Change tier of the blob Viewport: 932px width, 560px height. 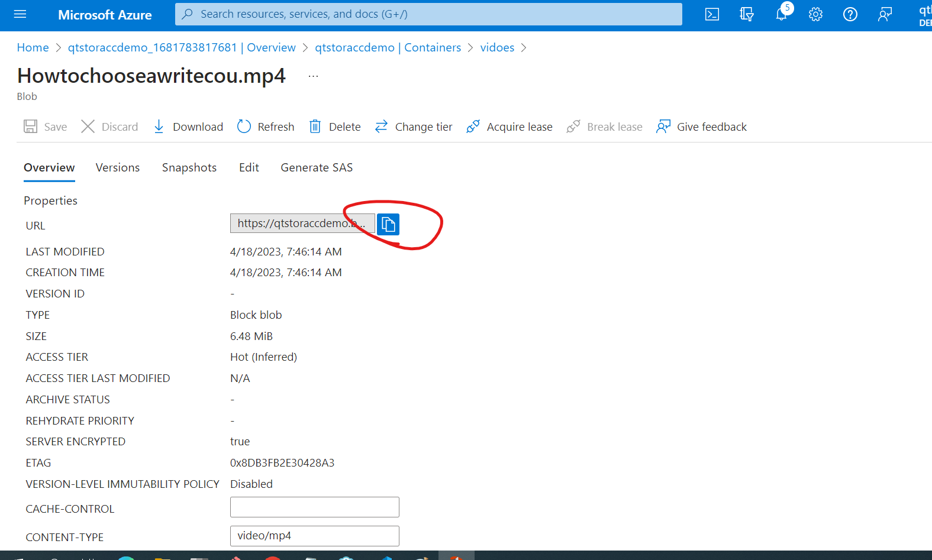414,127
